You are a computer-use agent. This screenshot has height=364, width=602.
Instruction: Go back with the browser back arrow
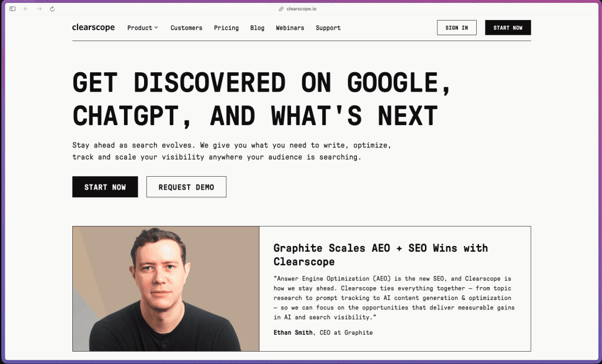click(26, 9)
